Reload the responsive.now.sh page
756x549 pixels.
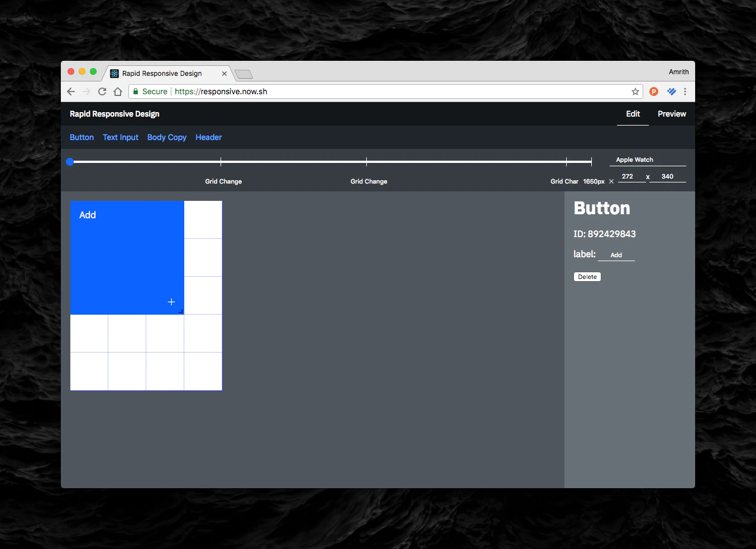pyautogui.click(x=102, y=92)
